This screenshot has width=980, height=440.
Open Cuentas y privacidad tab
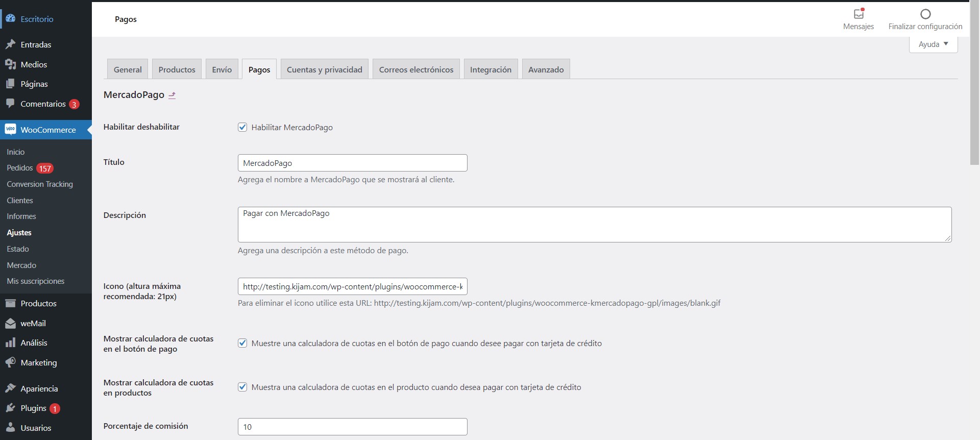click(x=325, y=69)
